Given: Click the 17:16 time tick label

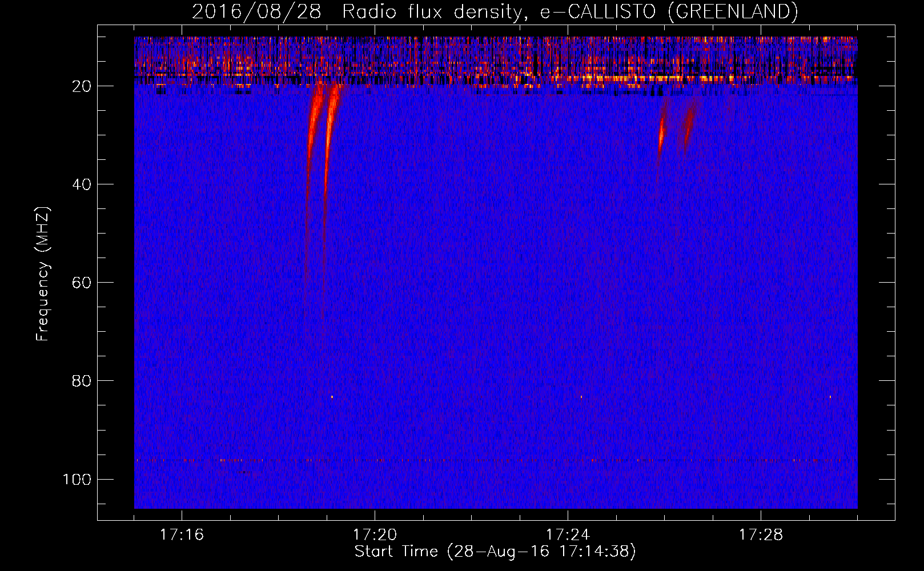Looking at the screenshot, I should (182, 534).
